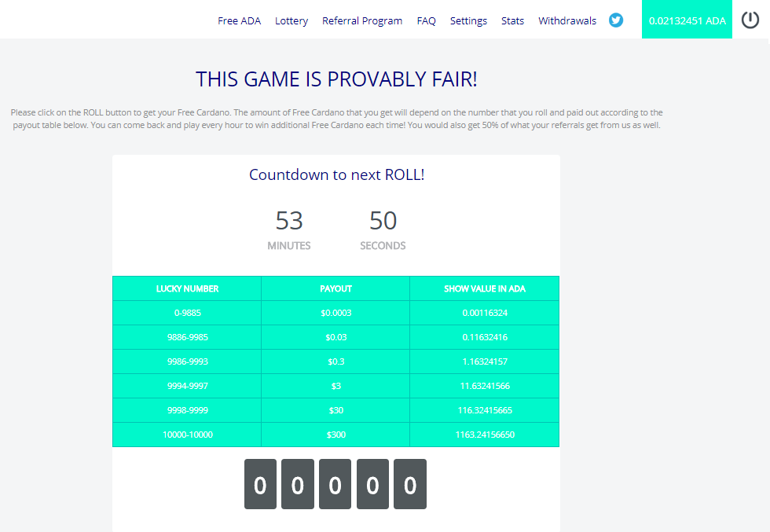Select the Free ADA menu item

click(239, 20)
